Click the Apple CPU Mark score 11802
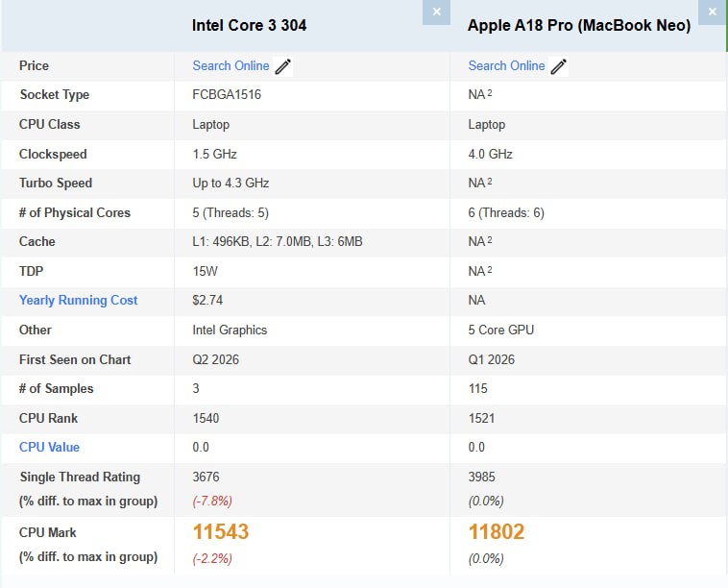 [x=497, y=532]
